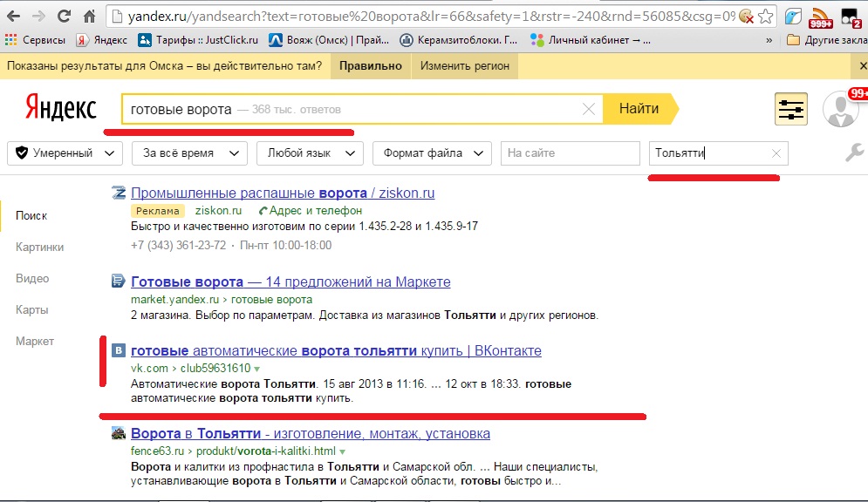Click the Яндекс logo

coord(60,108)
